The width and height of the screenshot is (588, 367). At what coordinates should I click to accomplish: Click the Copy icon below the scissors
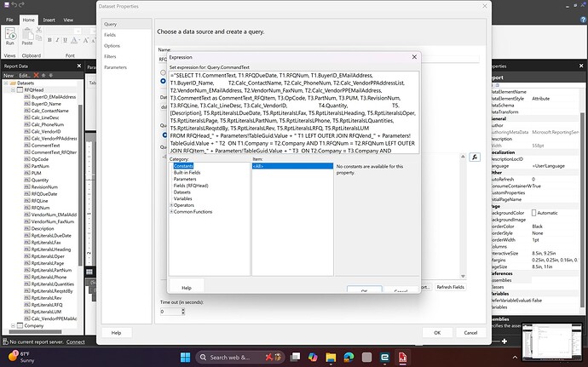point(38,37)
